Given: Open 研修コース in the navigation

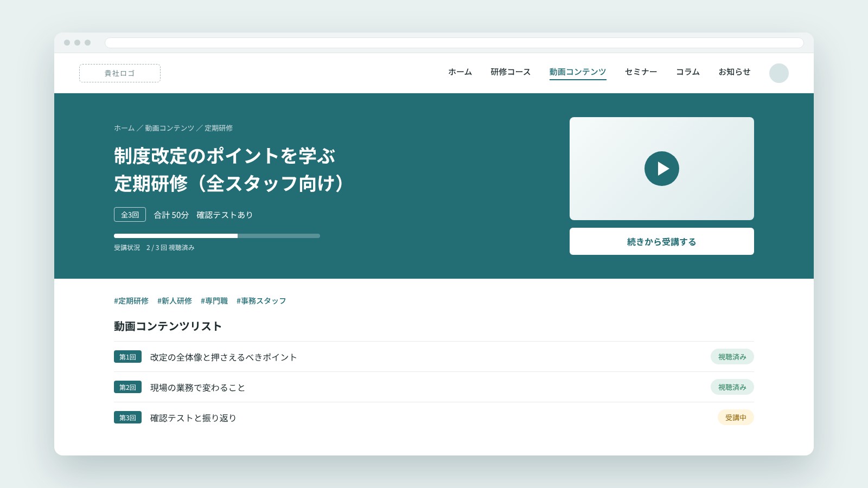Looking at the screenshot, I should [510, 72].
